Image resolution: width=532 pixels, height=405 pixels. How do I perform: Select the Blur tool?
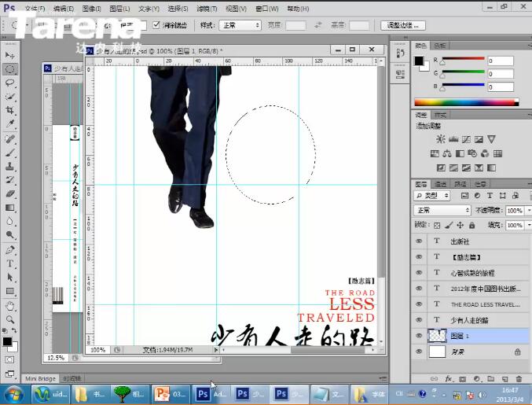coord(10,221)
